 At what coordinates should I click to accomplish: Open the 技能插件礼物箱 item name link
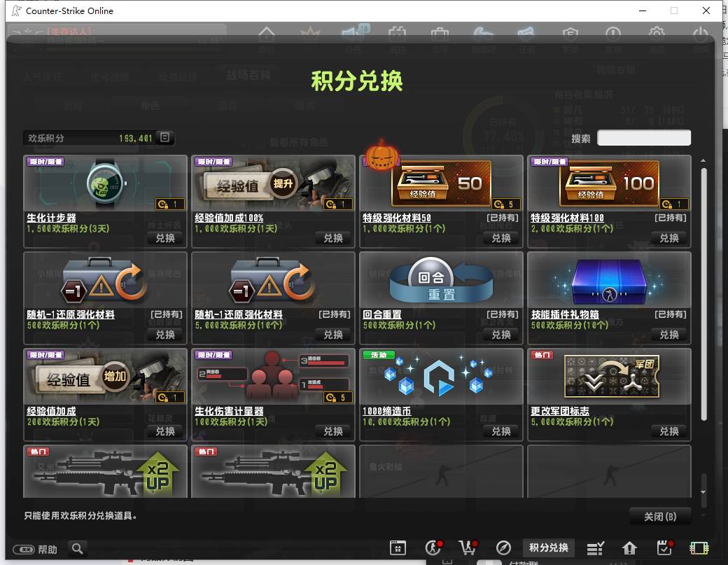click(565, 314)
